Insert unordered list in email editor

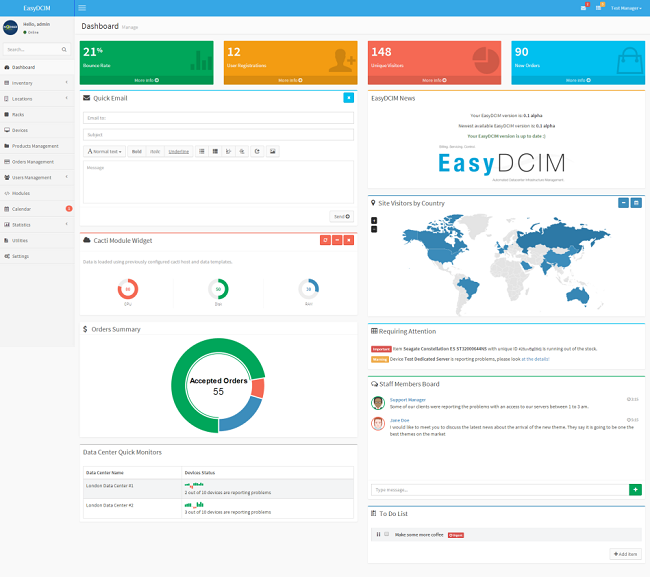[201, 152]
